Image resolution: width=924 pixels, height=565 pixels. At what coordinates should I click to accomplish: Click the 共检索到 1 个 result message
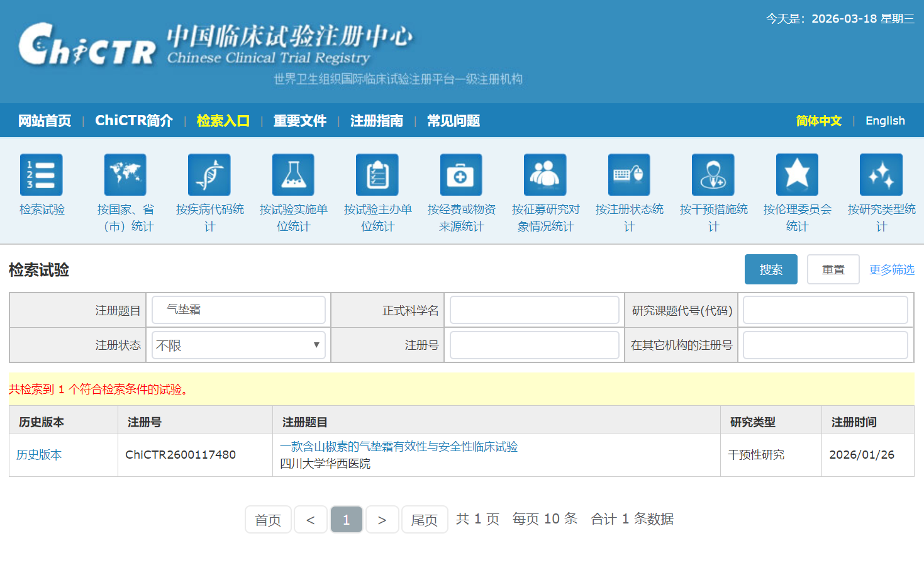[99, 389]
